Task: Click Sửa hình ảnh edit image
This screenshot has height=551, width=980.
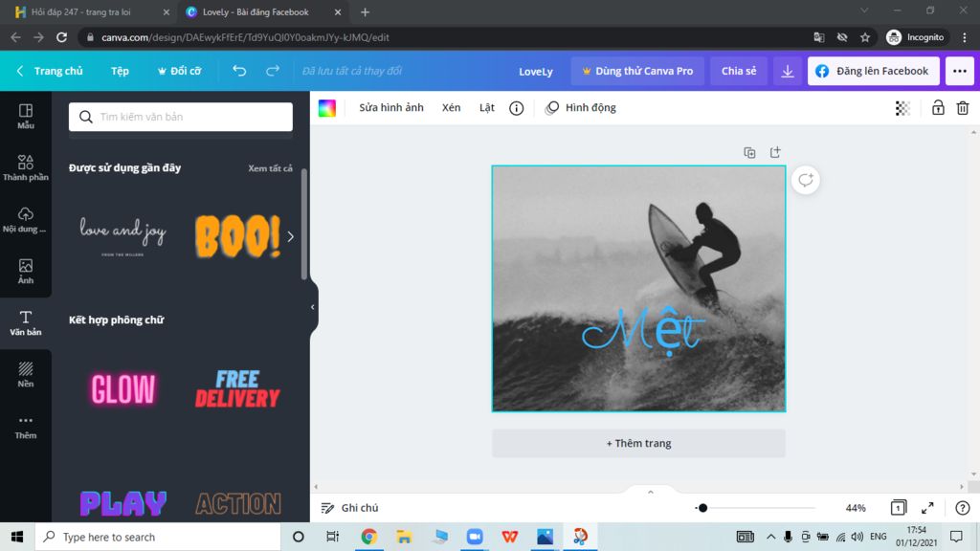Action: point(391,107)
